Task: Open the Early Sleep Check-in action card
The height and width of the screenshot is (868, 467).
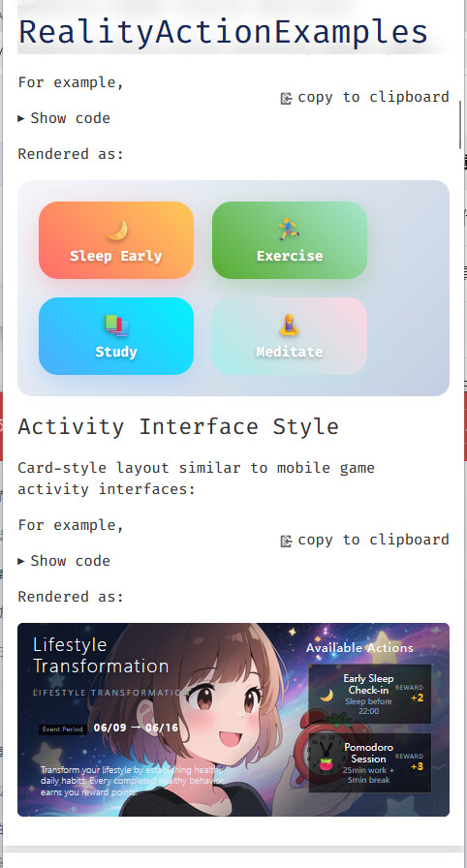Action: tap(369, 695)
